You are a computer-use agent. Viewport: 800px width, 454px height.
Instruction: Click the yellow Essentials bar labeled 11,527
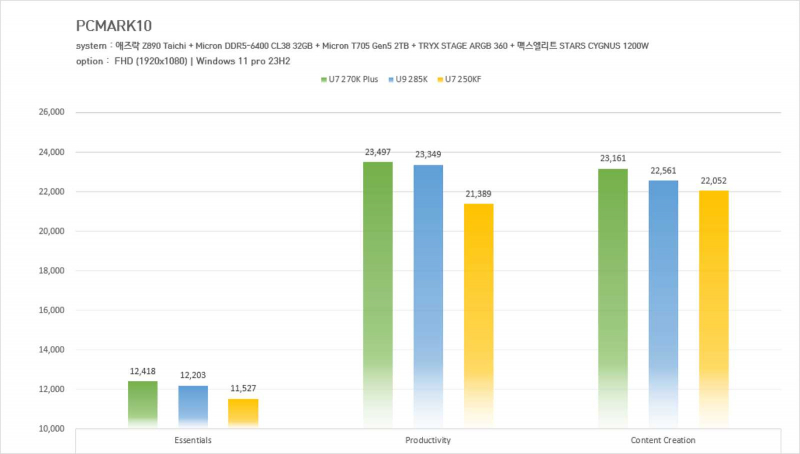243,412
